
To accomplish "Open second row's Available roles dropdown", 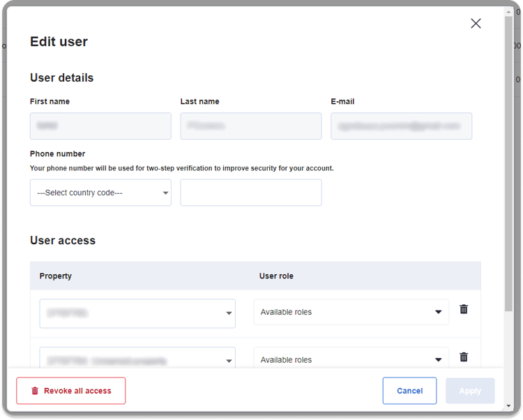I will click(x=351, y=359).
